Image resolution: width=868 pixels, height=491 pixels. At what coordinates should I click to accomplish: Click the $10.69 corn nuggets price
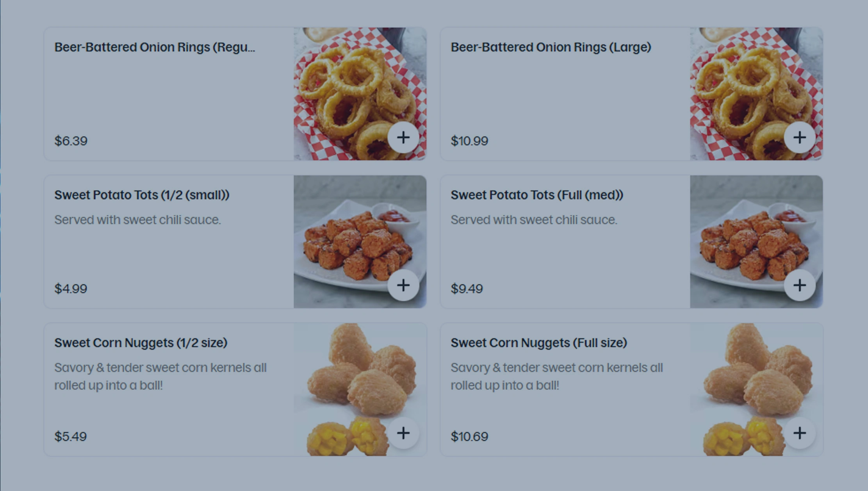click(x=469, y=436)
